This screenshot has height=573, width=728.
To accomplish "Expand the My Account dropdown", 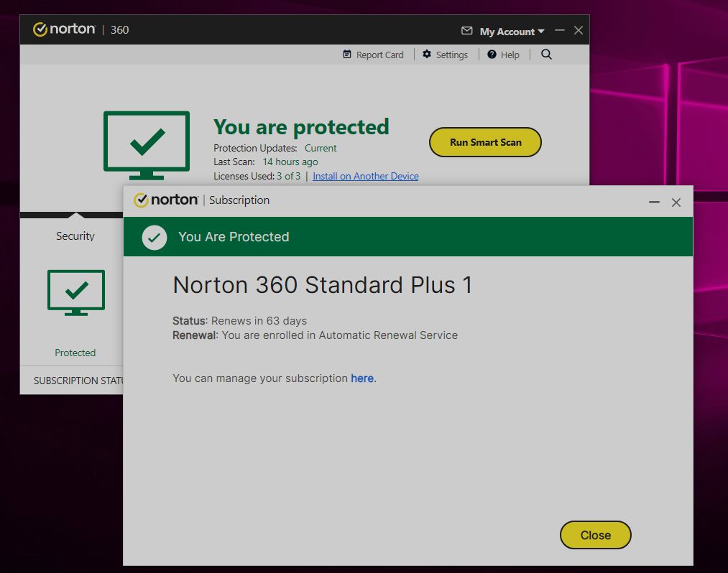I will coord(512,32).
